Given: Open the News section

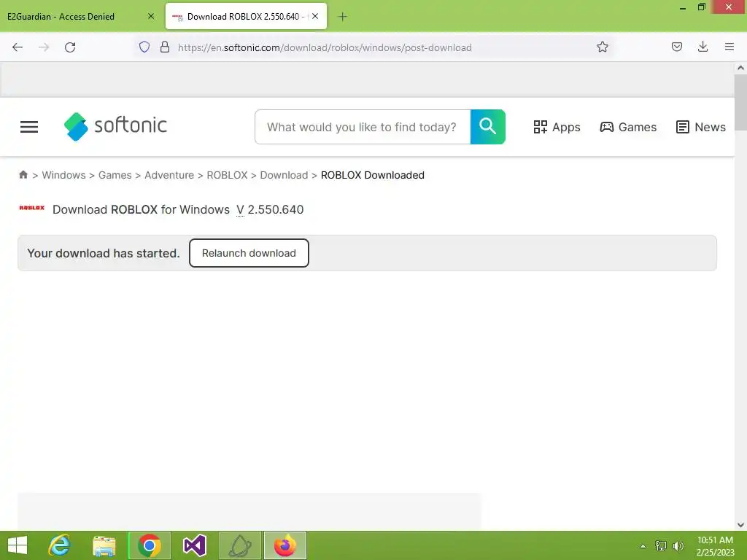Looking at the screenshot, I should click(x=701, y=127).
